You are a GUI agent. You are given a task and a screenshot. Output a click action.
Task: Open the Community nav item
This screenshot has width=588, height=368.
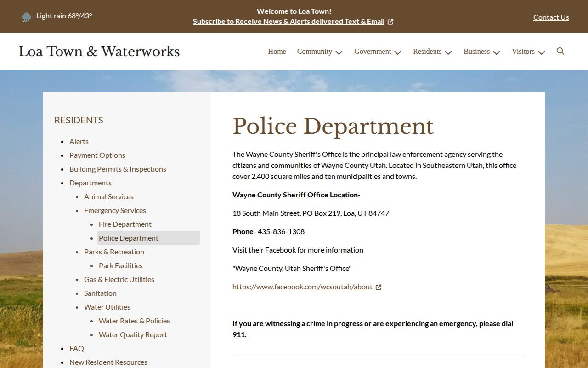315,52
